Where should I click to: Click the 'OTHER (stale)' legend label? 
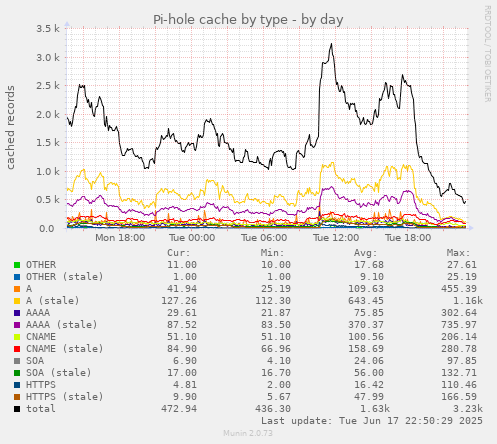click(x=65, y=277)
